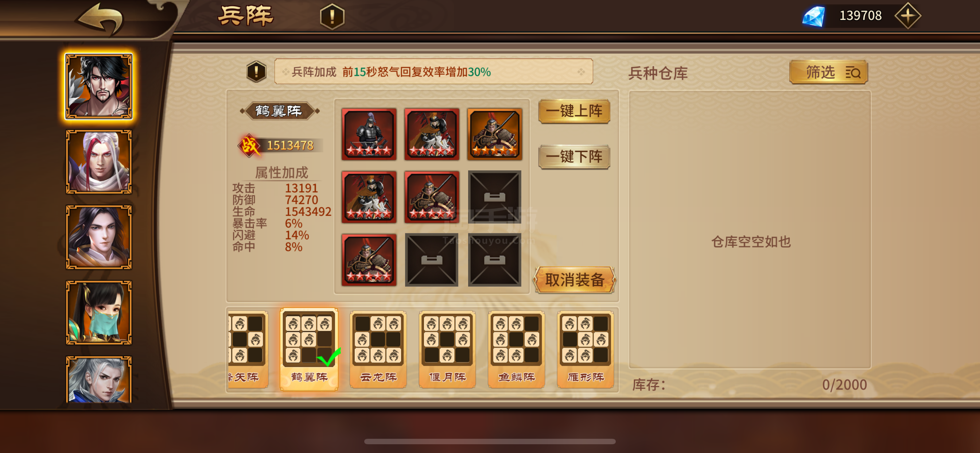Select the masked female hero portrait
Image resolution: width=980 pixels, height=453 pixels.
click(99, 313)
